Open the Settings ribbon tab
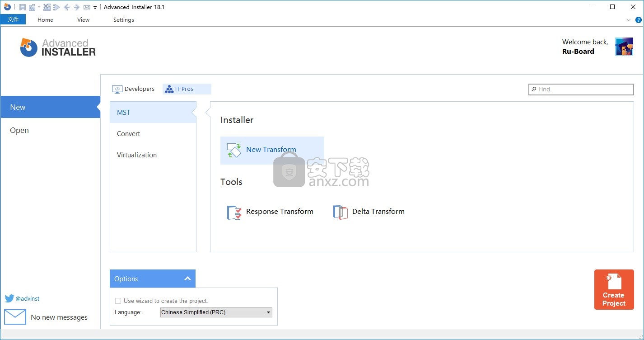 [123, 19]
